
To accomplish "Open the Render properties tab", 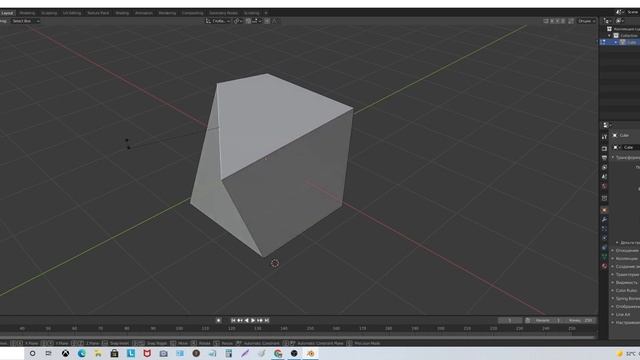I will pos(604,148).
